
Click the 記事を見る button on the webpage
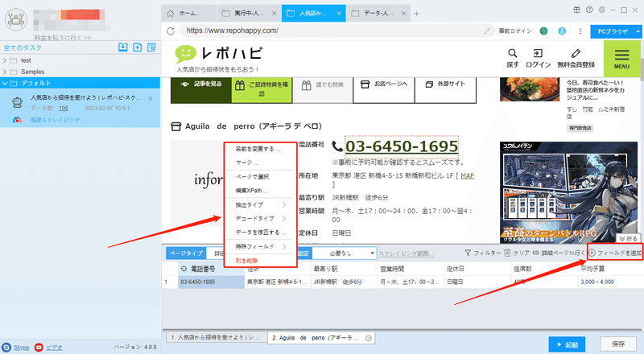point(200,89)
